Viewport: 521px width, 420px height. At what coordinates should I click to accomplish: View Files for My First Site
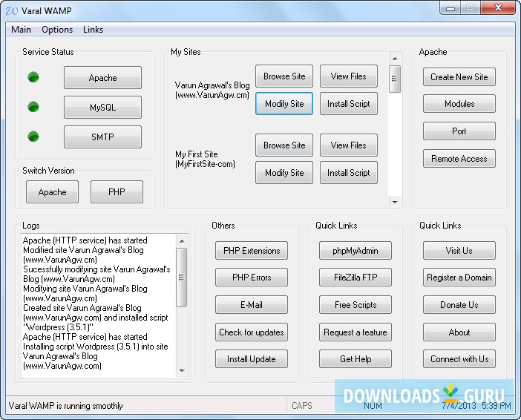[349, 145]
